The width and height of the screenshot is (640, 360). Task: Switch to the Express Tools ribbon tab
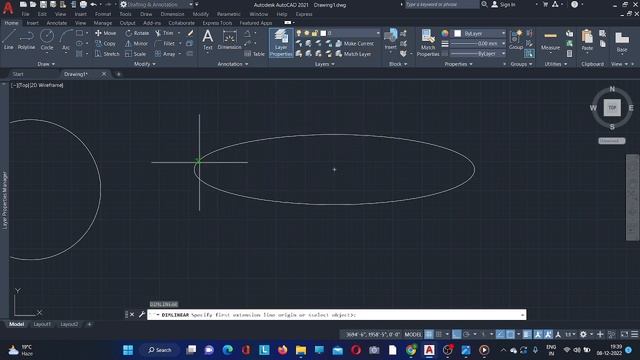pos(217,23)
